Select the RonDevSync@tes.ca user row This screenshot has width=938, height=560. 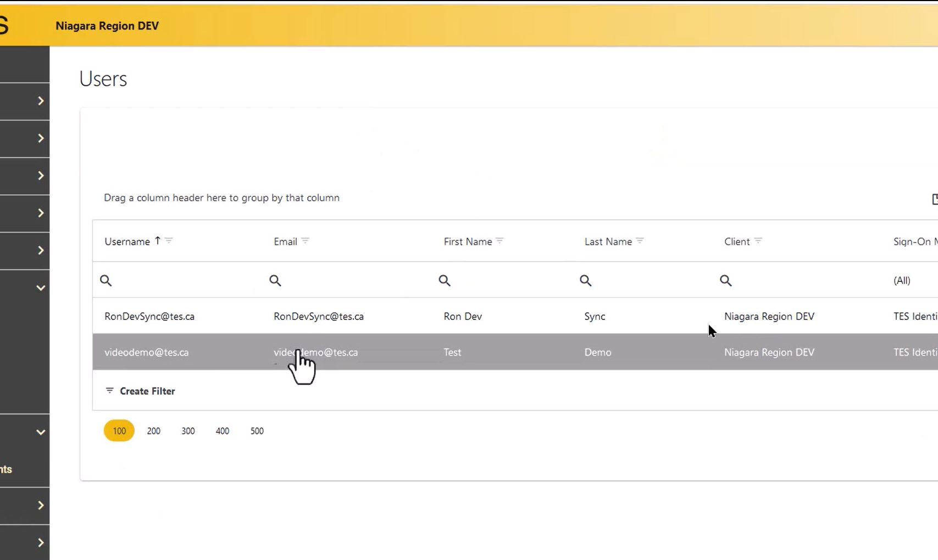click(149, 317)
